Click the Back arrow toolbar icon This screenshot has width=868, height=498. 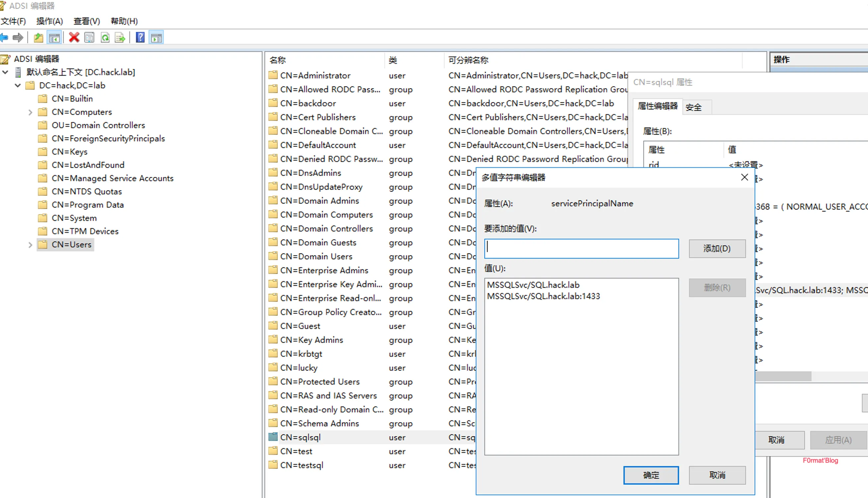click(4, 37)
